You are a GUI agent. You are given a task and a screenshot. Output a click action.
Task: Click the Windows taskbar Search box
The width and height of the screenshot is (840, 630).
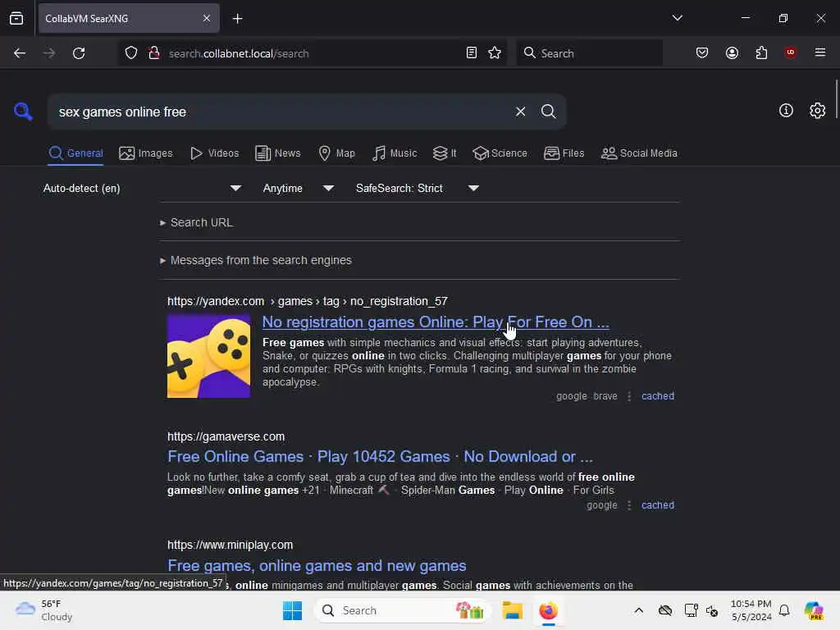pyautogui.click(x=403, y=610)
